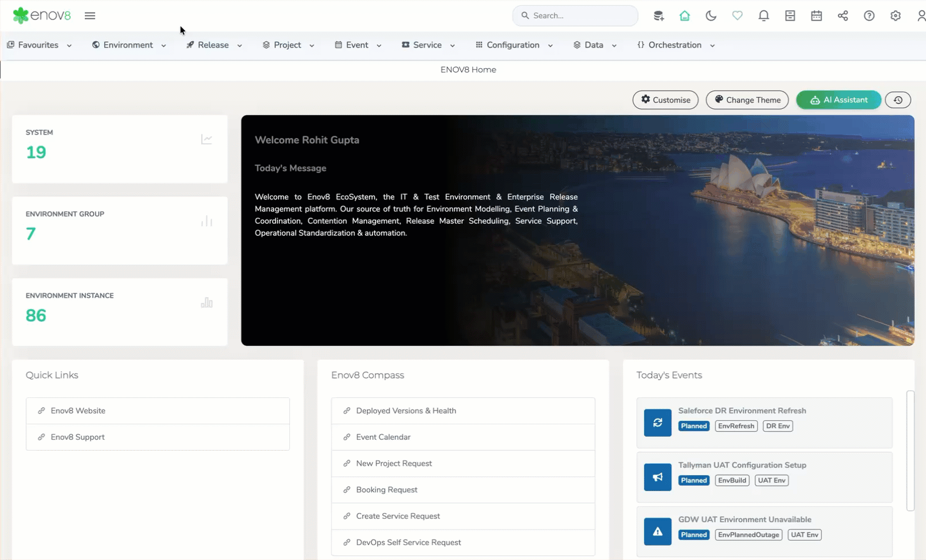
Task: Open the notifications bell
Action: [x=763, y=15]
